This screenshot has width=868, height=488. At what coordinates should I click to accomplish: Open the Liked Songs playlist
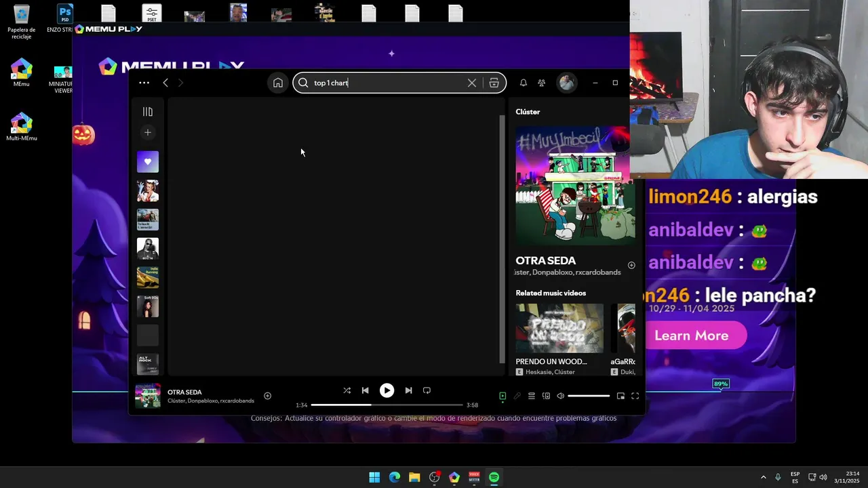point(148,162)
